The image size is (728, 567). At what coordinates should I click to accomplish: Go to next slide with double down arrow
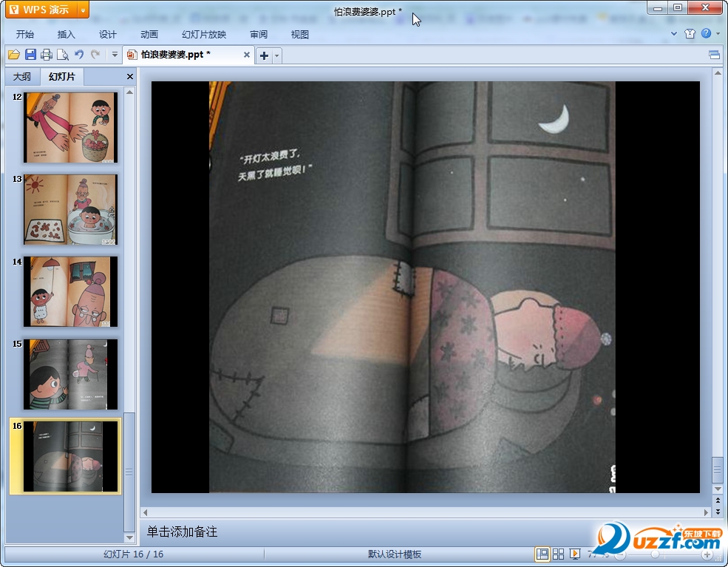click(x=718, y=512)
